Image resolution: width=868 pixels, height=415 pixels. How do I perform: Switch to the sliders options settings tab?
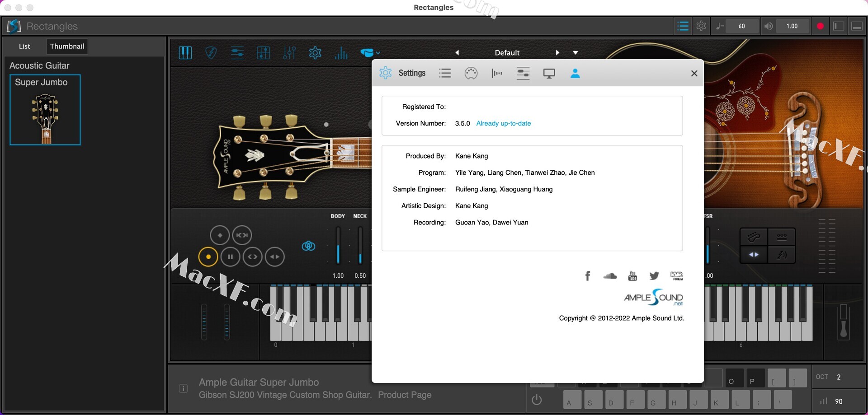523,73
